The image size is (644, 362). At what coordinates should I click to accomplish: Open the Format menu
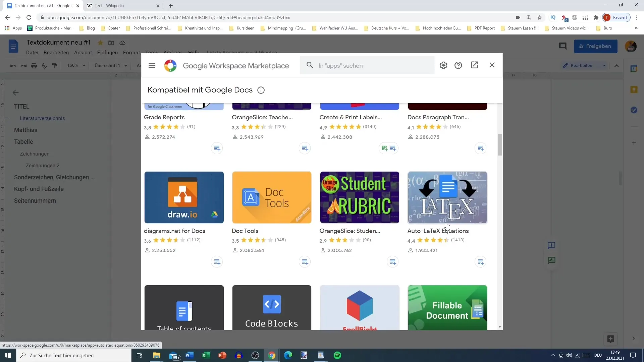pyautogui.click(x=131, y=53)
